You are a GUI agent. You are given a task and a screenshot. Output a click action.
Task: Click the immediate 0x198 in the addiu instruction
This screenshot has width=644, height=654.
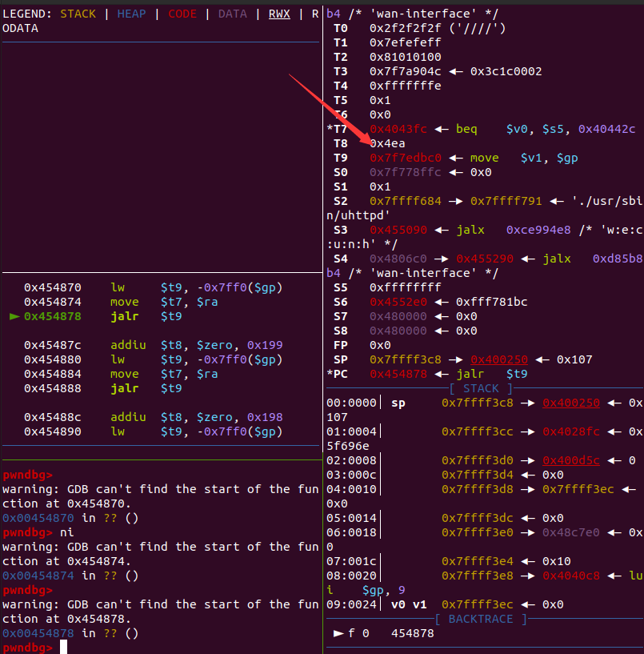tap(265, 418)
